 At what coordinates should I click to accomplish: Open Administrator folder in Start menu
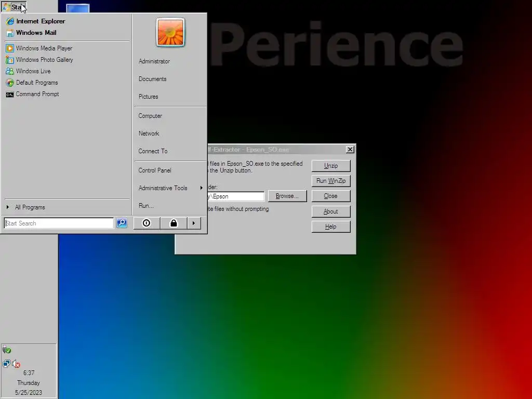point(154,61)
